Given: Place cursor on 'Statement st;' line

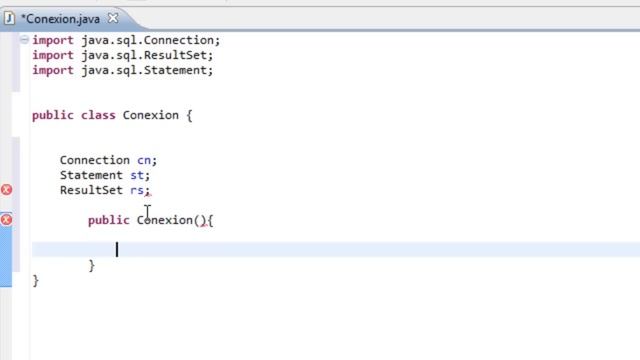Looking at the screenshot, I should (105, 176).
